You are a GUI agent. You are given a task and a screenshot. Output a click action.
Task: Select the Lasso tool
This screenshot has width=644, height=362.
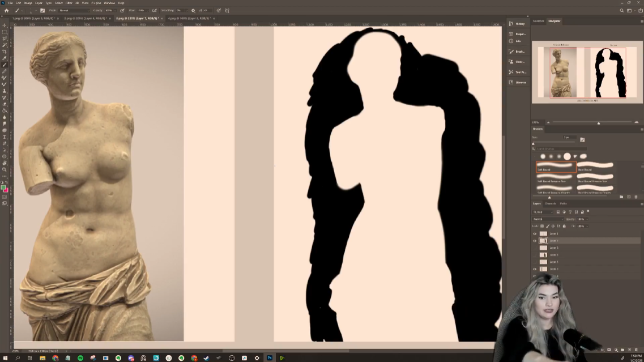coord(5,39)
